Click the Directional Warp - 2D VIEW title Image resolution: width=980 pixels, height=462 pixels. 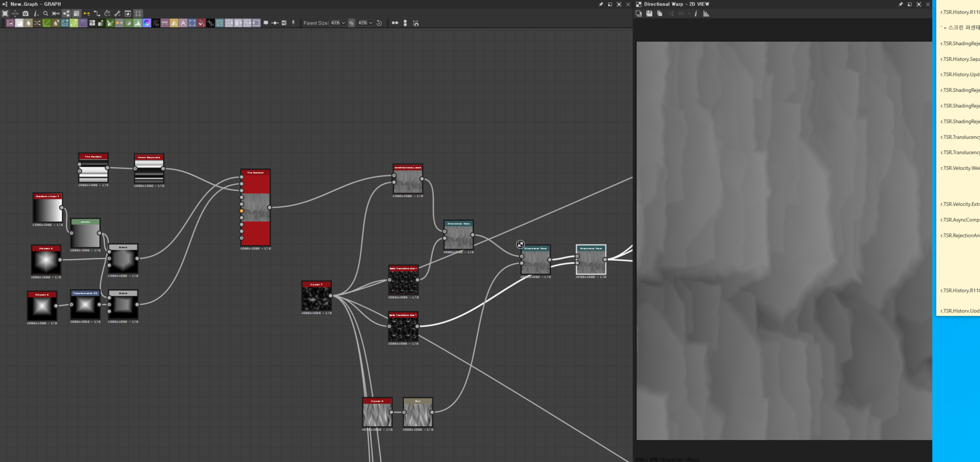coord(676,4)
